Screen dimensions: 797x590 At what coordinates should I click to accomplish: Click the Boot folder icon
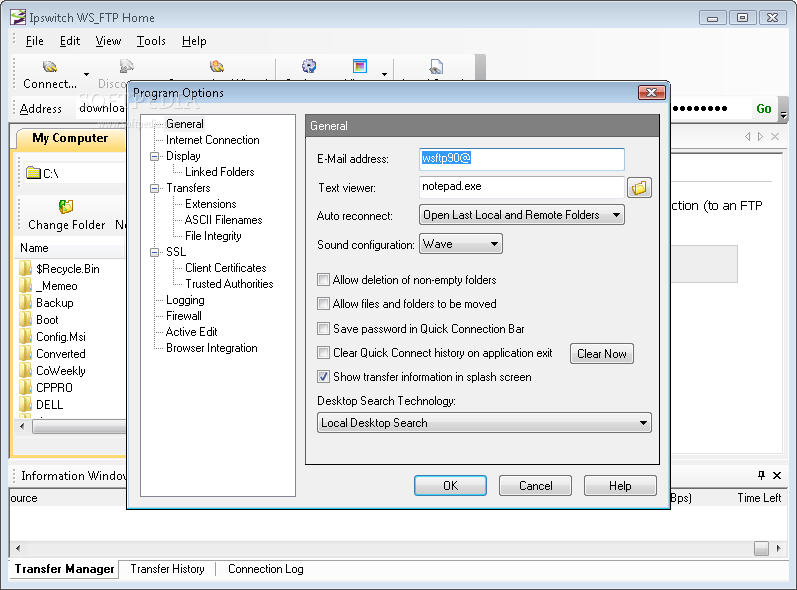click(x=25, y=320)
